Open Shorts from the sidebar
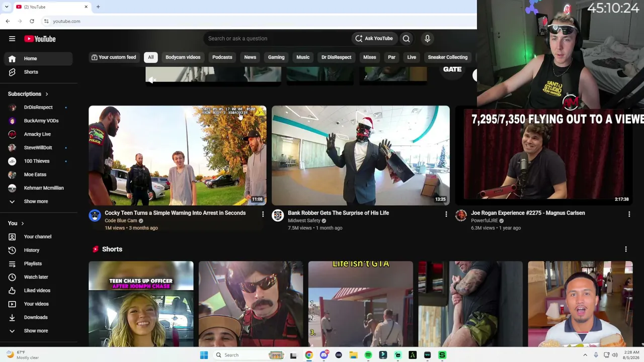The width and height of the screenshot is (644, 362). pyautogui.click(x=39, y=72)
